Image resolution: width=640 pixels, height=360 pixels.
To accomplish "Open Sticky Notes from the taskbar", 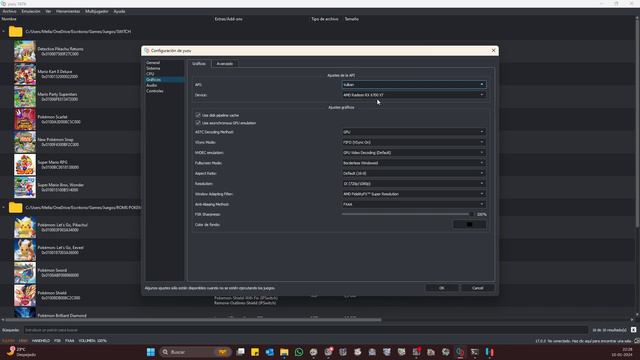I will 255,352.
